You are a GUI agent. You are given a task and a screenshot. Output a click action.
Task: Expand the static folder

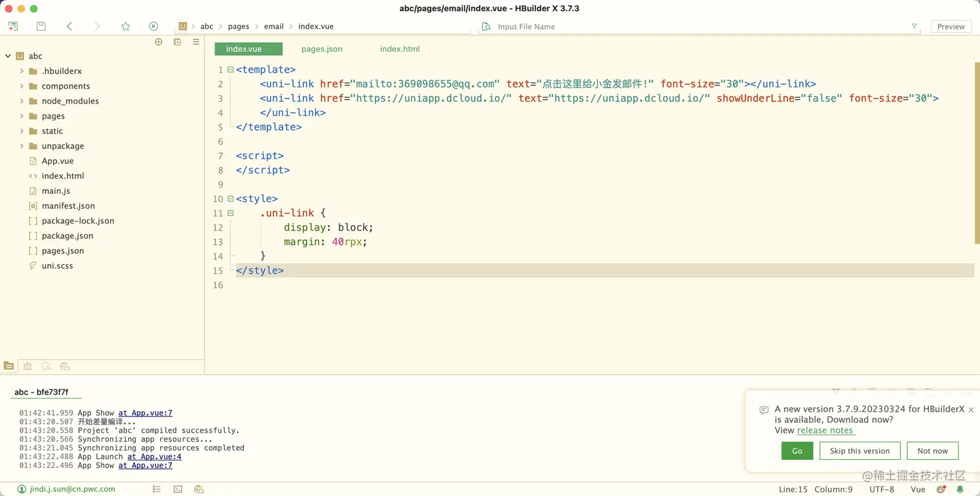pyautogui.click(x=21, y=131)
